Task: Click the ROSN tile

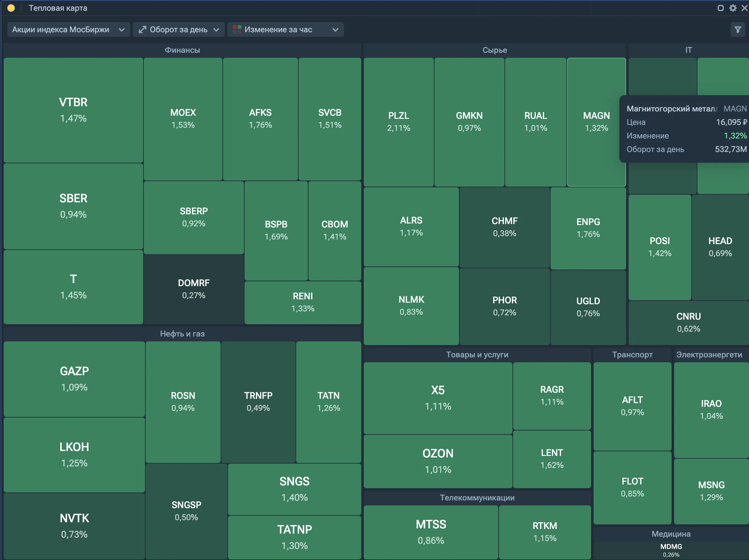Action: (x=183, y=402)
